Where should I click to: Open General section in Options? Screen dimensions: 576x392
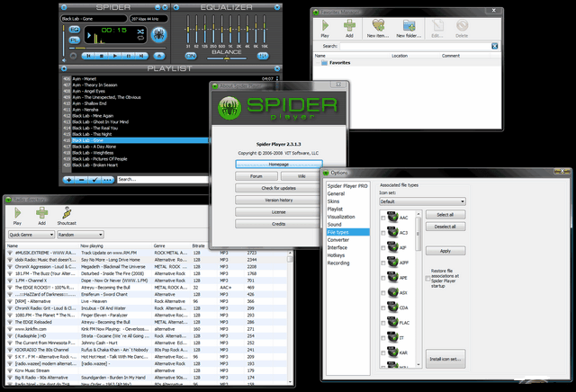click(x=336, y=194)
